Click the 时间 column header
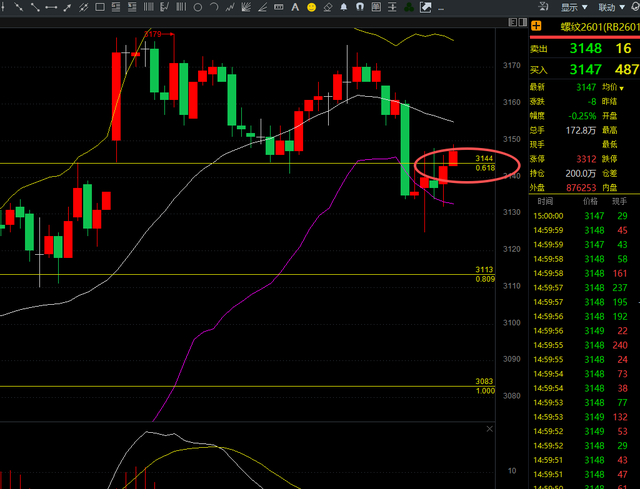 pyautogui.click(x=545, y=201)
